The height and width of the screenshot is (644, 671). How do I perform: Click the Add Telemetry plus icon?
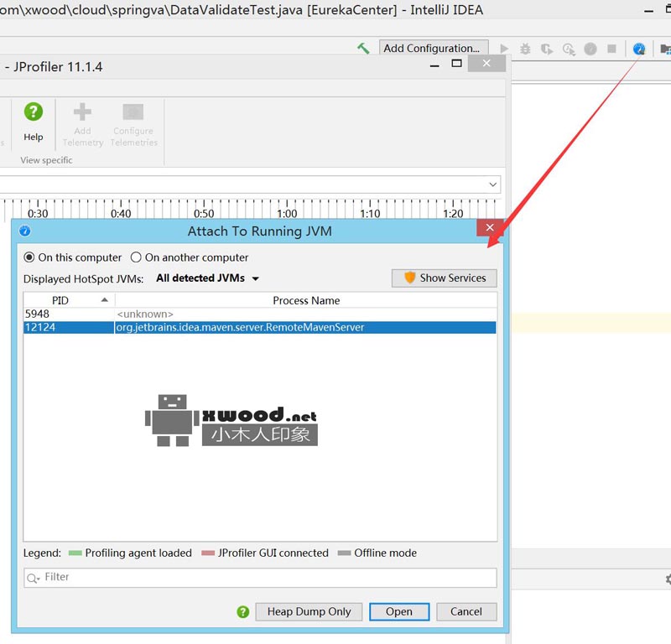82,112
